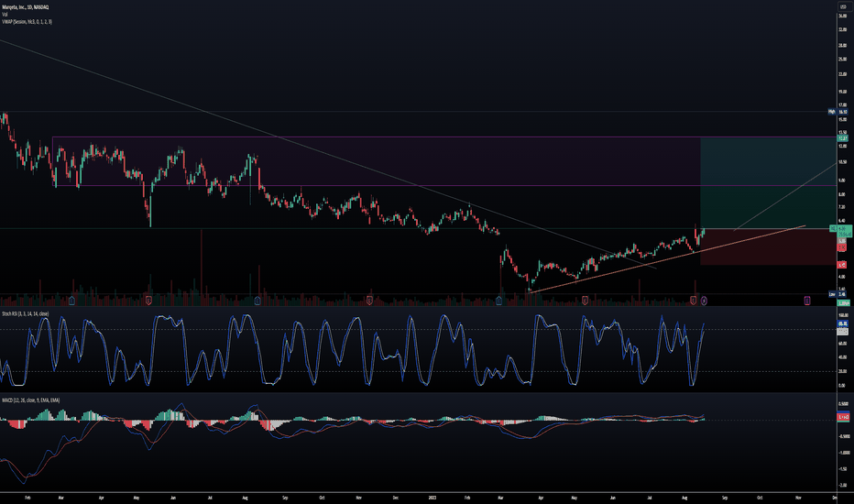This screenshot has height=504, width=854.
Task: Click the blue event marker between Mar and Apr 2022
Action: [71, 301]
